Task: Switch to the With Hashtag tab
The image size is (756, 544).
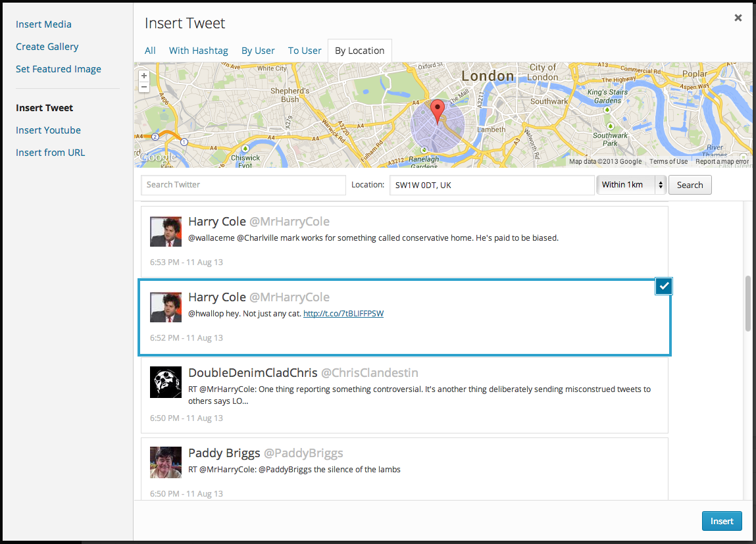Action: click(x=198, y=51)
